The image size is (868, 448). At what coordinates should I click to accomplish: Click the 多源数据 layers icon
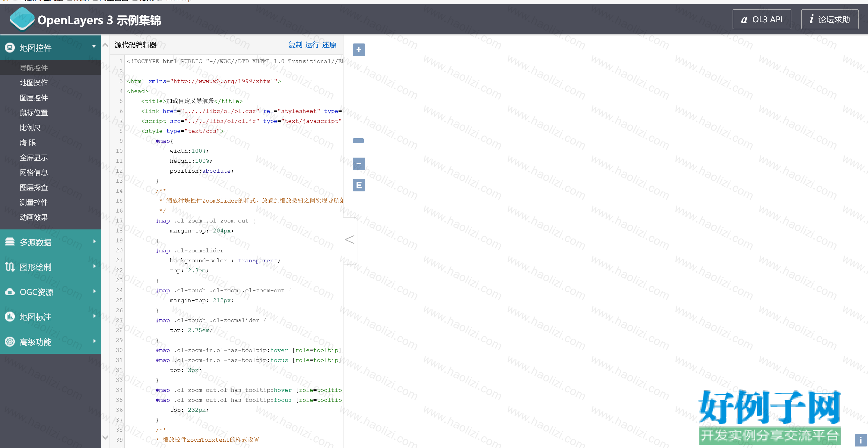tap(10, 242)
